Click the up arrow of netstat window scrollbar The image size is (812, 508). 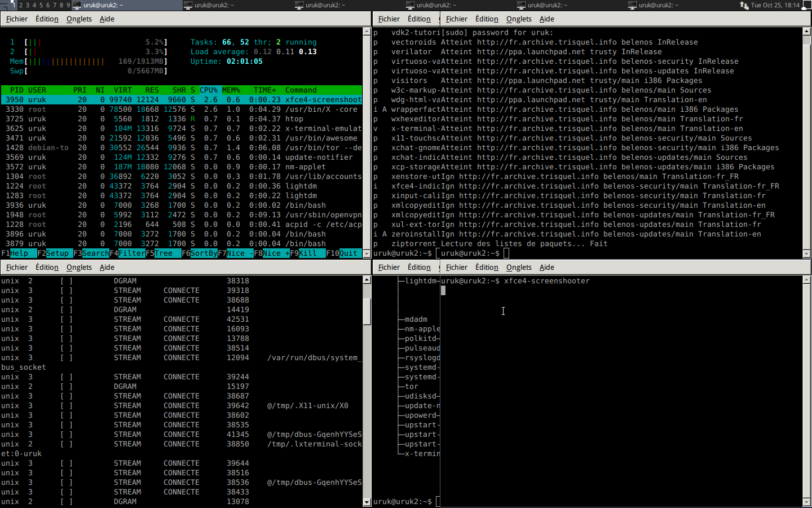367,280
